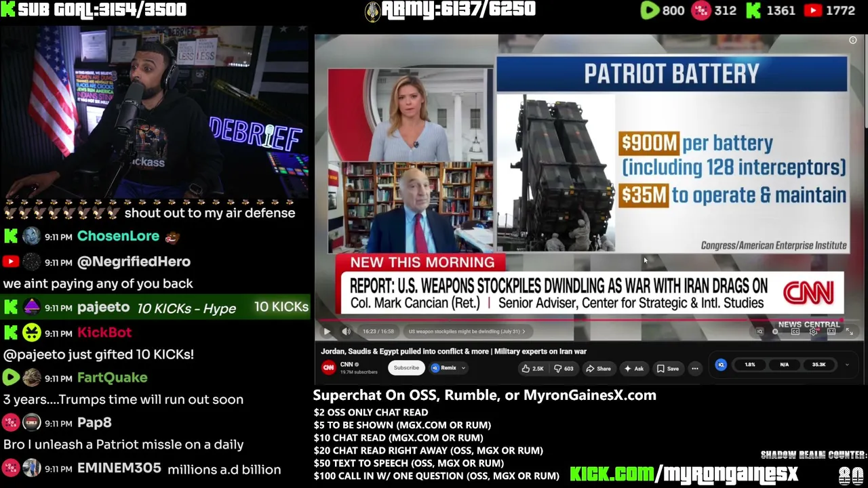
Task: Click the @NegrifiedHero username in chat
Action: click(134, 262)
